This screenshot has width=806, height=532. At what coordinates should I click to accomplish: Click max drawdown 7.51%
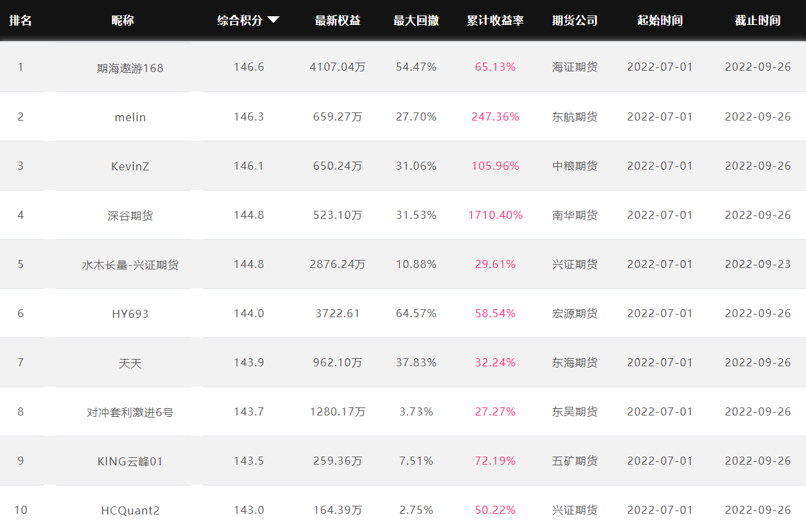point(416,461)
